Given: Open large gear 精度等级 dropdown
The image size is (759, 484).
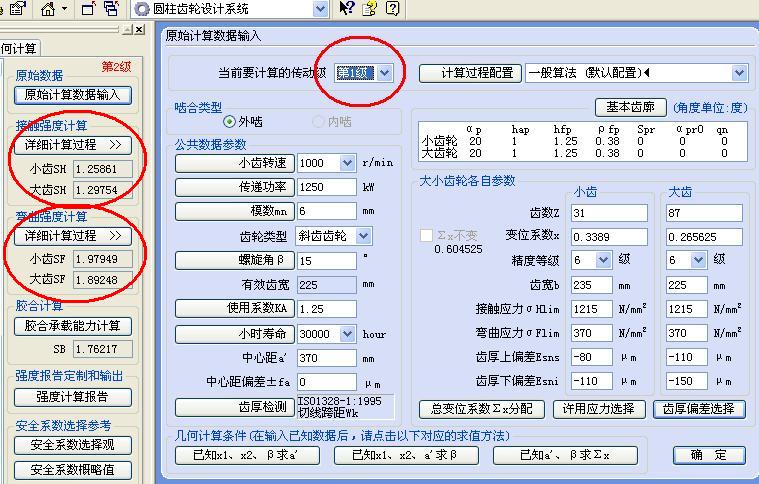Looking at the screenshot, I should click(698, 260).
